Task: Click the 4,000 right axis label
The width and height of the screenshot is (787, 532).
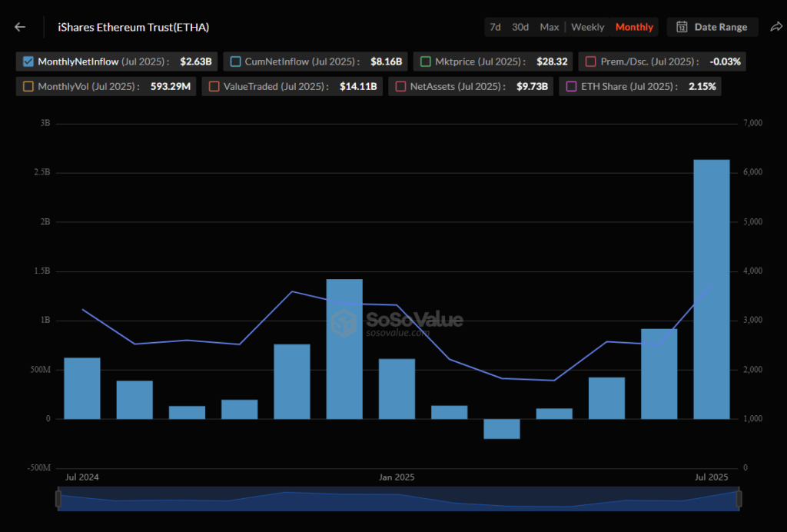Action: 752,271
